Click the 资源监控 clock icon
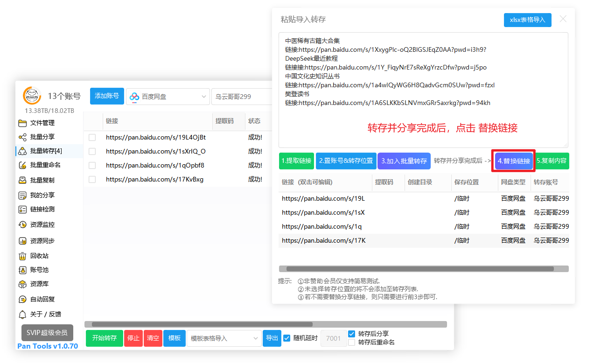Image resolution: width=594 pixels, height=364 pixels. pos(22,225)
